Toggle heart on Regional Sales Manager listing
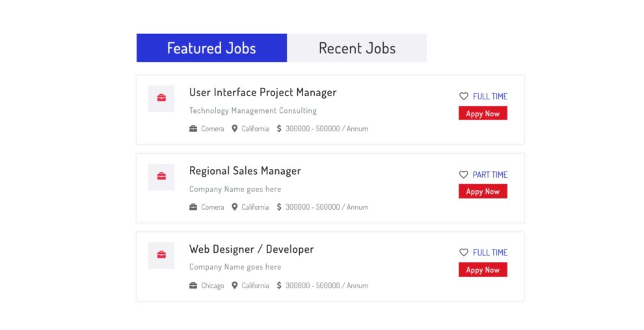Image resolution: width=644 pixels, height=330 pixels. click(x=464, y=175)
